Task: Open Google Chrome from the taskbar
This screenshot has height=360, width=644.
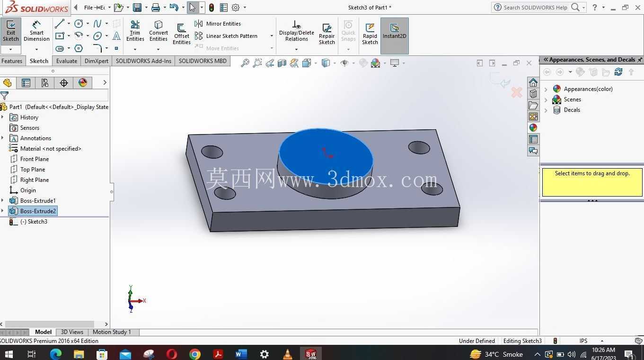Action: pos(194,354)
